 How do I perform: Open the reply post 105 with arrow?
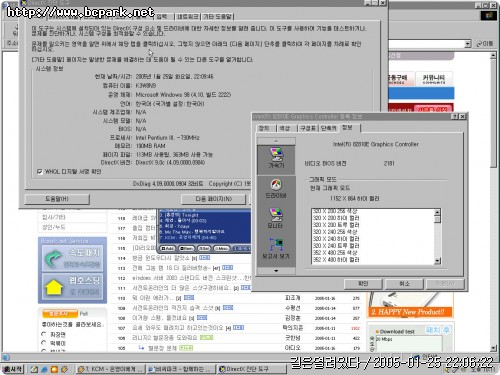[162, 348]
